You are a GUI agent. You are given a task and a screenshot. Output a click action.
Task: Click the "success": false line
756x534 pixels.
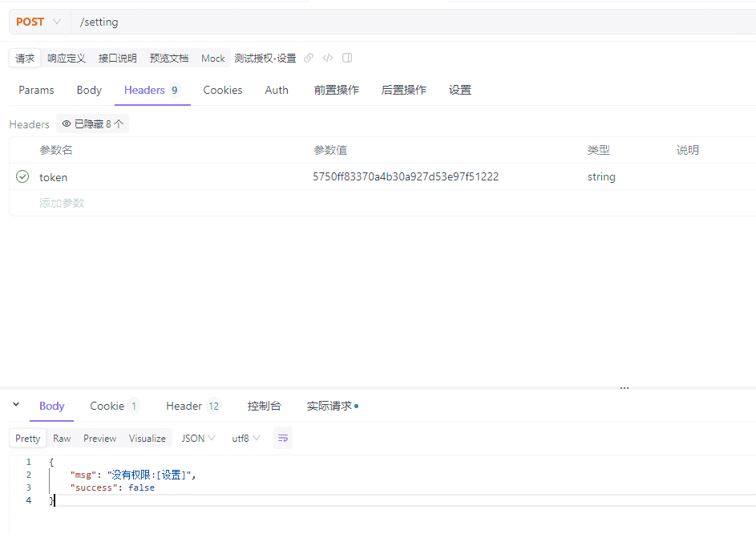(x=112, y=487)
